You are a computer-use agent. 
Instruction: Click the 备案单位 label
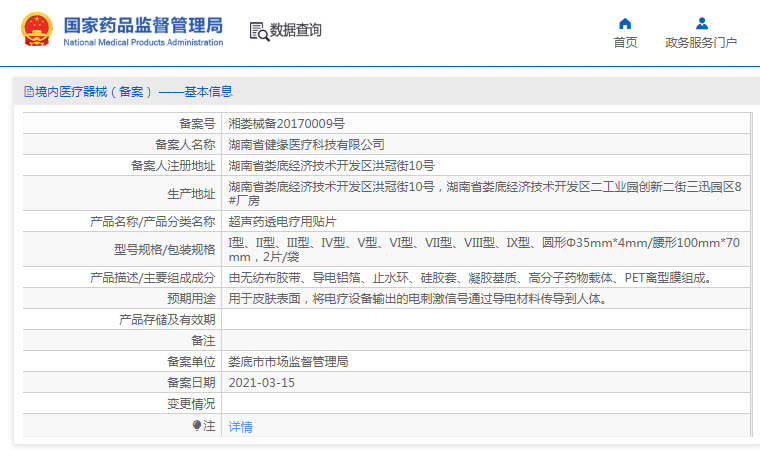pos(191,362)
